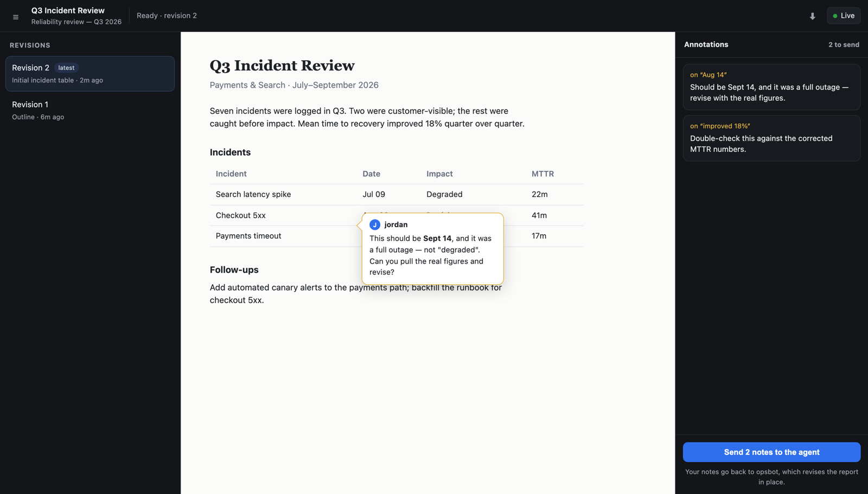Click the "2 to send" counter
This screenshot has height=494, width=868.
pos(844,45)
